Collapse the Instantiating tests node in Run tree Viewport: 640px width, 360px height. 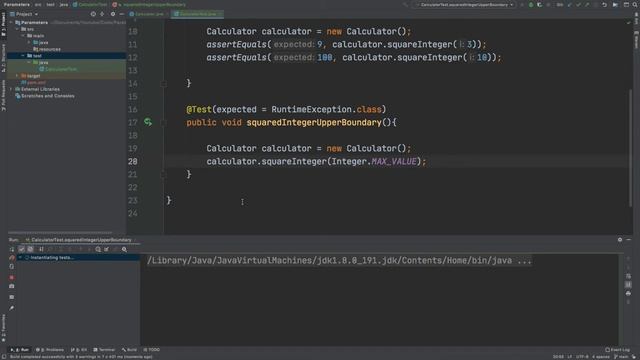tap(20, 258)
